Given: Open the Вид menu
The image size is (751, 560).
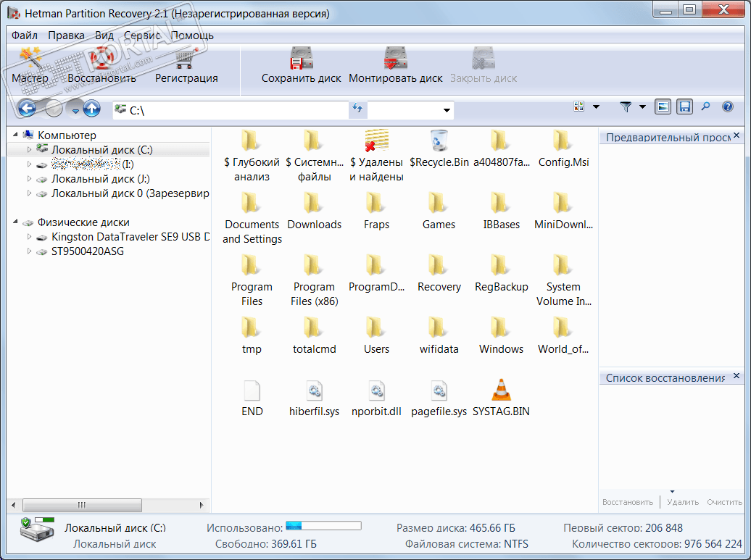Looking at the screenshot, I should (104, 35).
